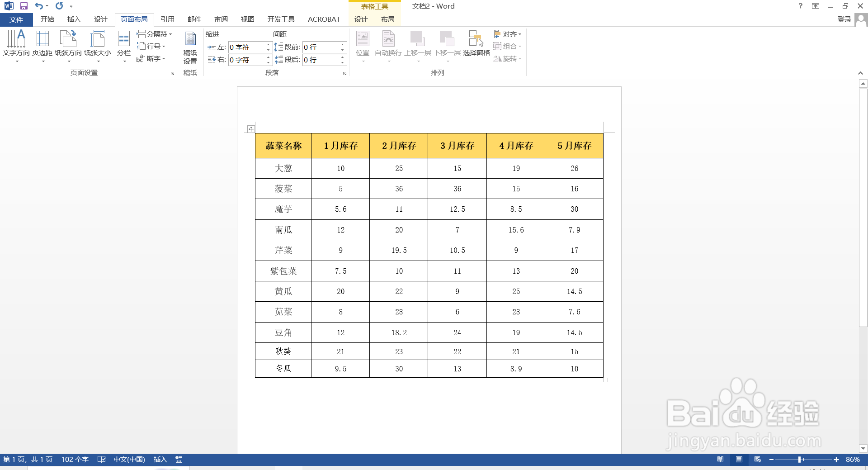The width and height of the screenshot is (868, 470).
Task: Click the Bring Forward (上移一层) icon
Action: 418,39
